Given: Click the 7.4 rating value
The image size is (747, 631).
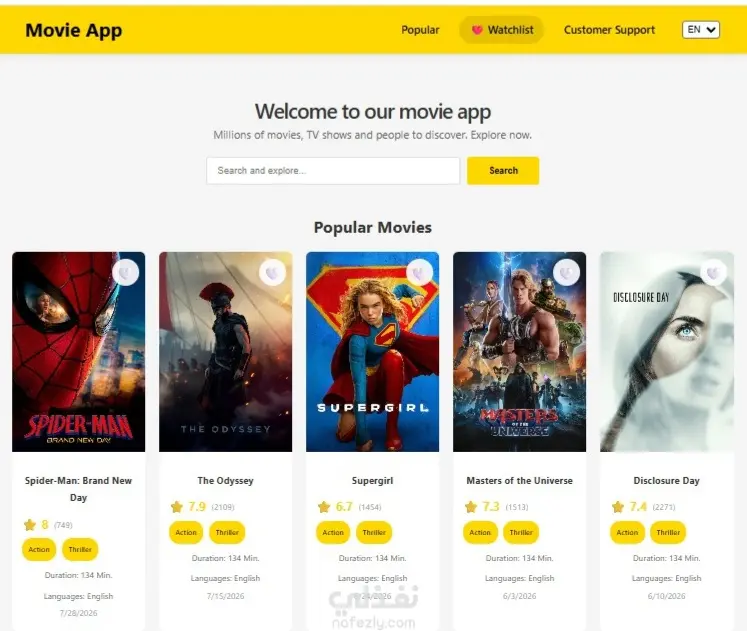Looking at the screenshot, I should 638,507.
